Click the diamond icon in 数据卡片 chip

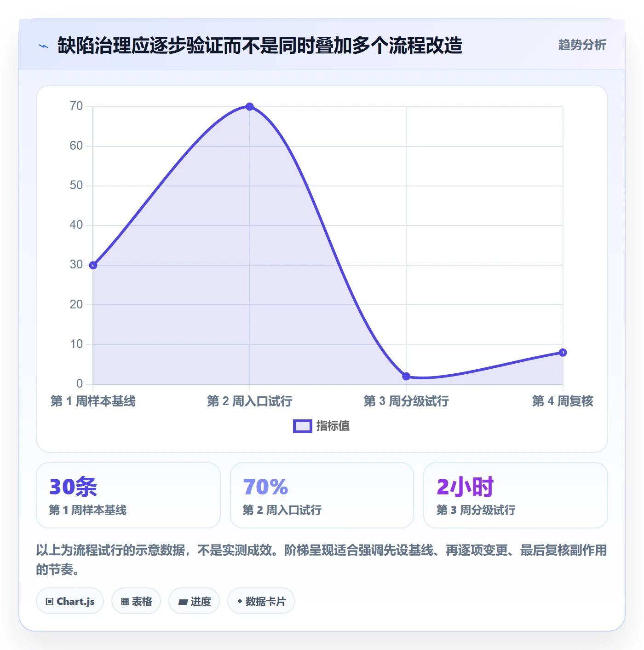point(240,601)
